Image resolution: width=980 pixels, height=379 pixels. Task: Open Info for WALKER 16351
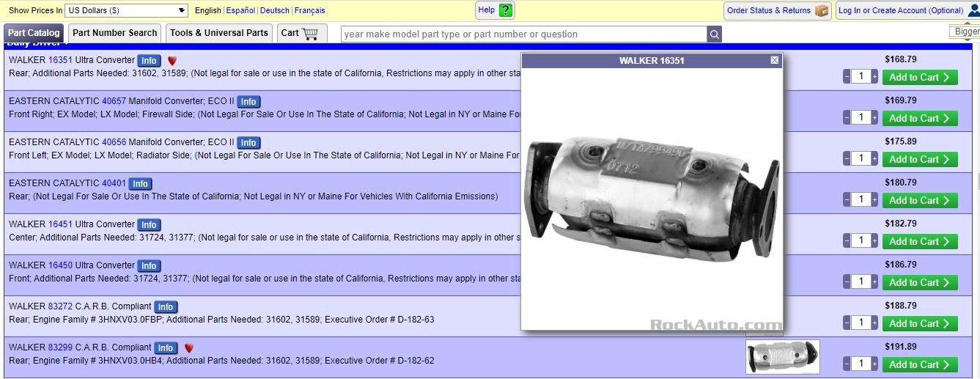click(149, 61)
